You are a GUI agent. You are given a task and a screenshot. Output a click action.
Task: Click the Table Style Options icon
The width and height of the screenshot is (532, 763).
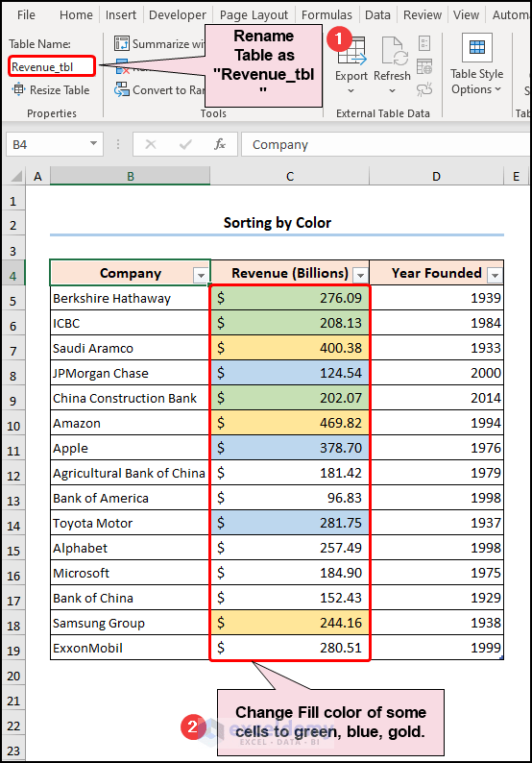(x=477, y=48)
